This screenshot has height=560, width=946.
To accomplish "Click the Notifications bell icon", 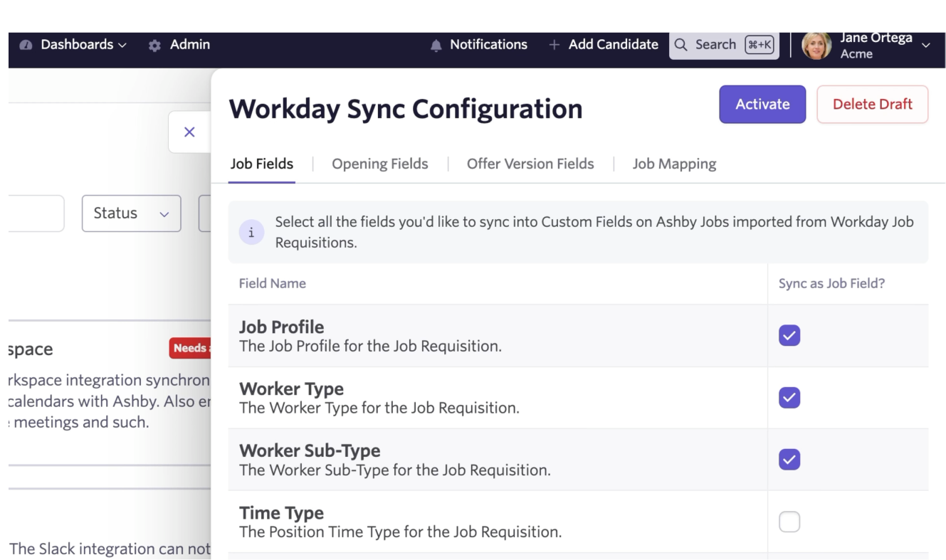I will [x=436, y=45].
